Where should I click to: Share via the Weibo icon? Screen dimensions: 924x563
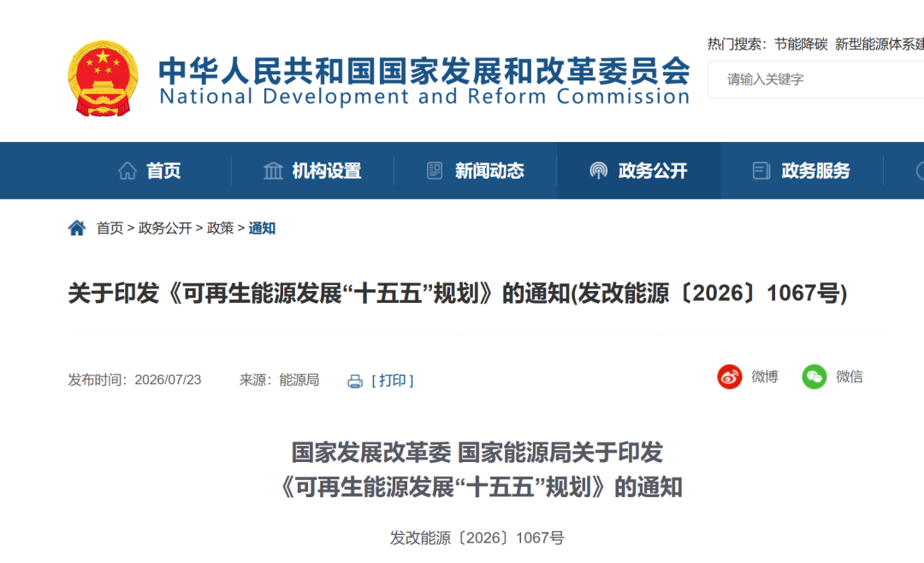pyautogui.click(x=730, y=376)
